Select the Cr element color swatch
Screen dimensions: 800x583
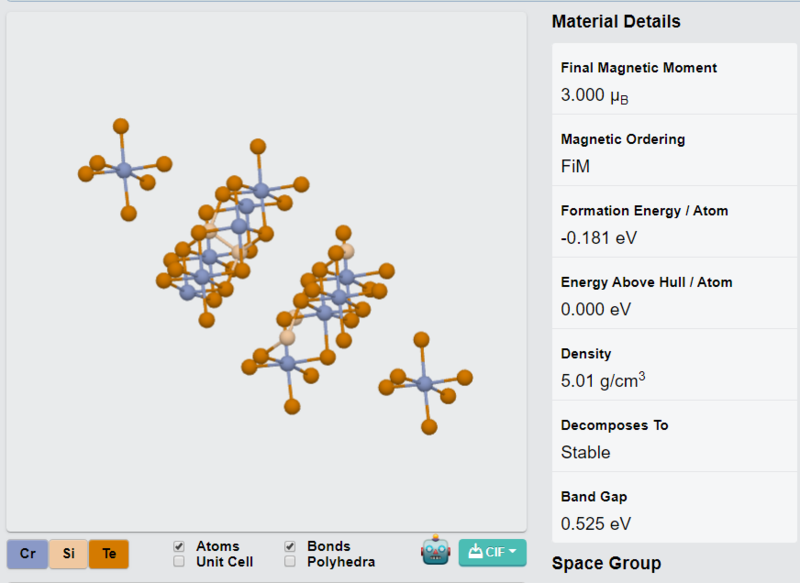(28, 554)
